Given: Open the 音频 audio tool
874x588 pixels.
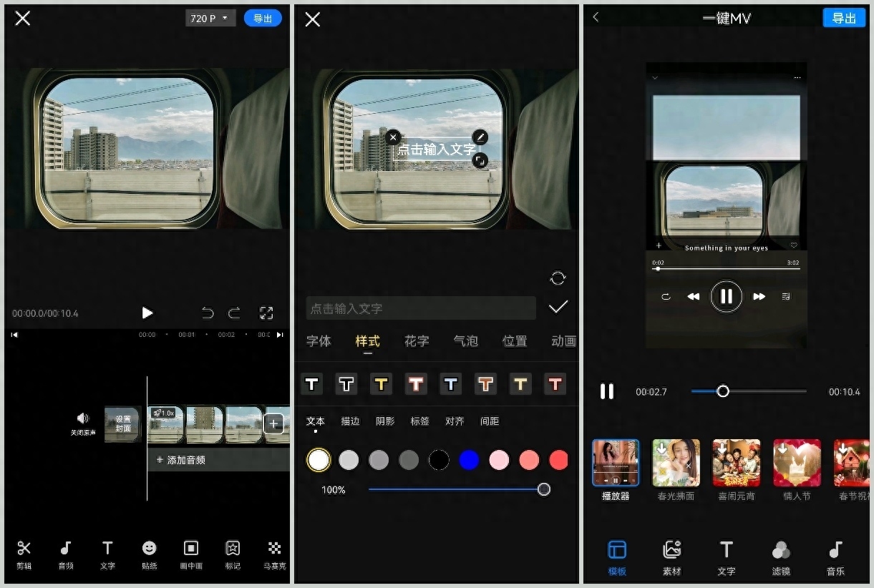Looking at the screenshot, I should pyautogui.click(x=65, y=554).
